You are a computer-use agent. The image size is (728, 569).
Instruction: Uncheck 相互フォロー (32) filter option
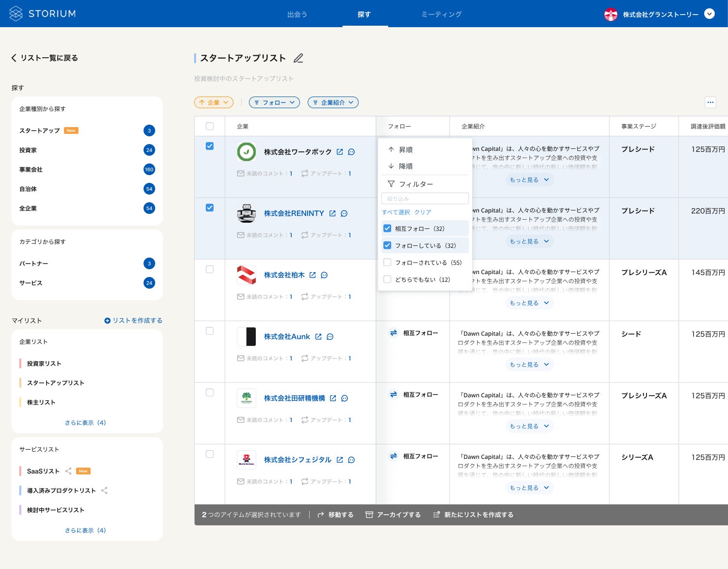point(387,228)
